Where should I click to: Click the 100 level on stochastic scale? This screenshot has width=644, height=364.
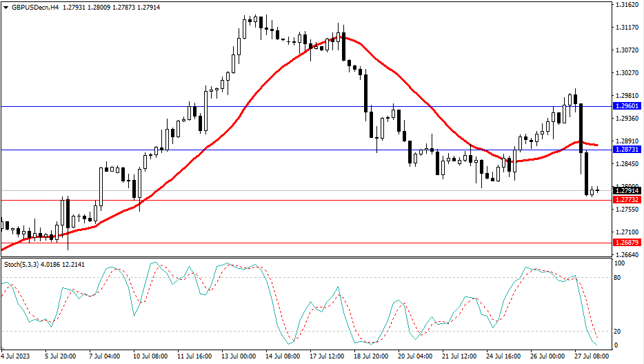pyautogui.click(x=619, y=263)
